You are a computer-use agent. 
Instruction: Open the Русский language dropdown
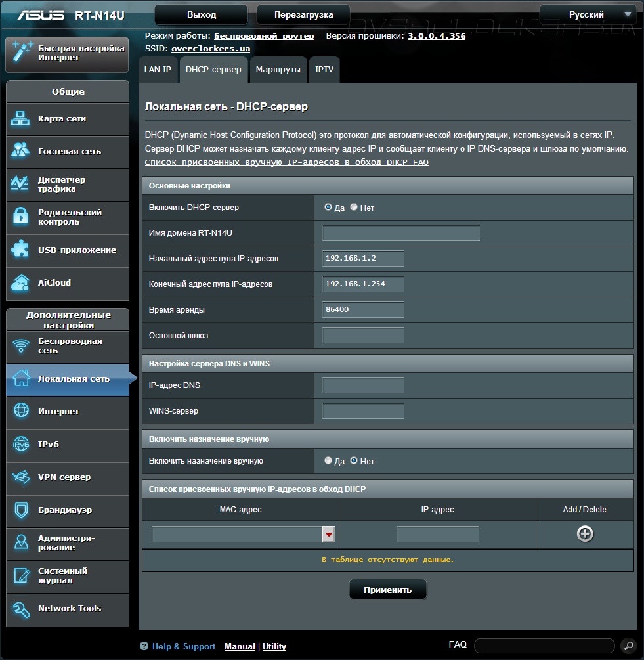[588, 14]
